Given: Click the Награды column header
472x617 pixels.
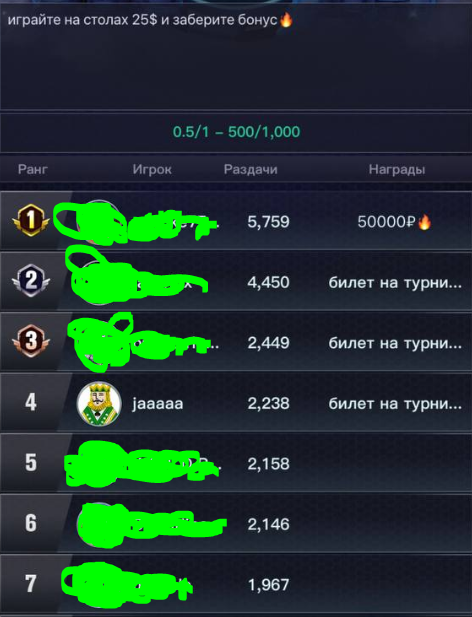Looking at the screenshot, I should coord(397,170).
